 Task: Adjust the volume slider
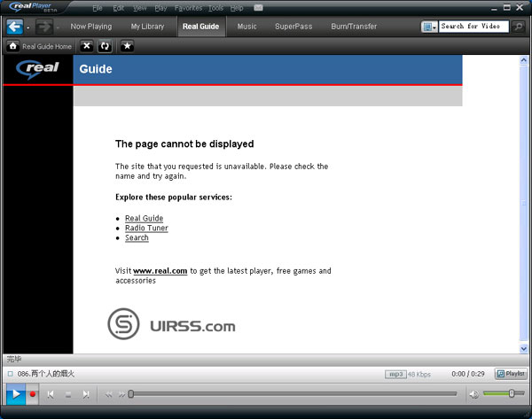(504, 393)
